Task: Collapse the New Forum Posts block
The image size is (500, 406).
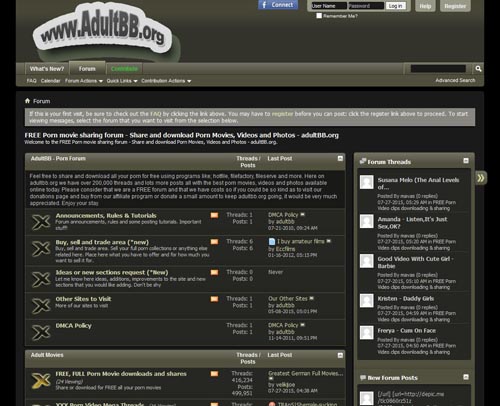Action: tap(466, 377)
